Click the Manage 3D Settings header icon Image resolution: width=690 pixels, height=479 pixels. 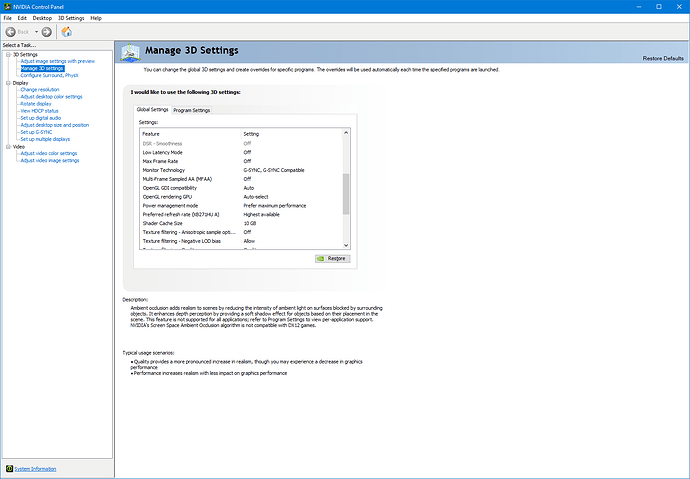[x=128, y=54]
